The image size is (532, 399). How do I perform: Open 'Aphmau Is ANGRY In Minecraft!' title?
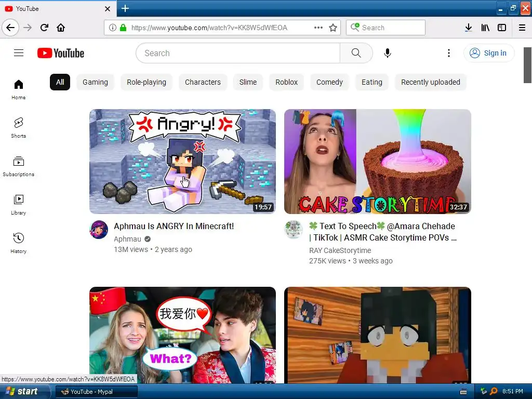174,227
